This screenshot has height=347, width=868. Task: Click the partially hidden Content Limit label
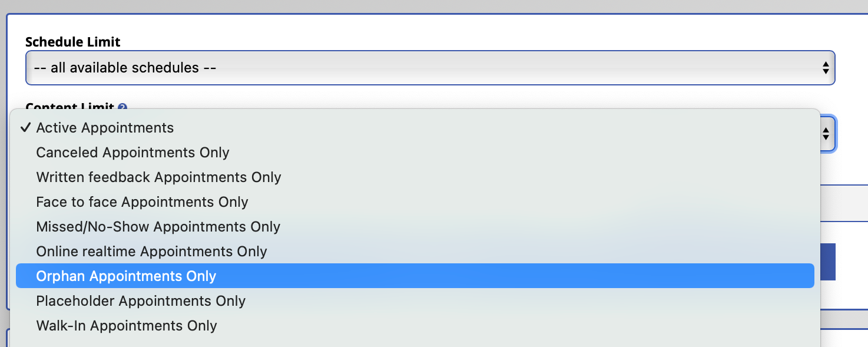(70, 107)
